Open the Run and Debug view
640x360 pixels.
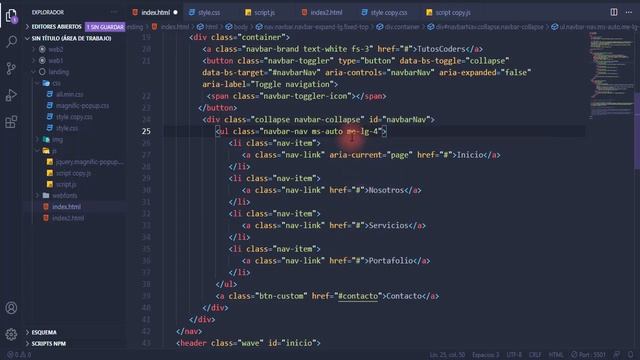(11, 95)
